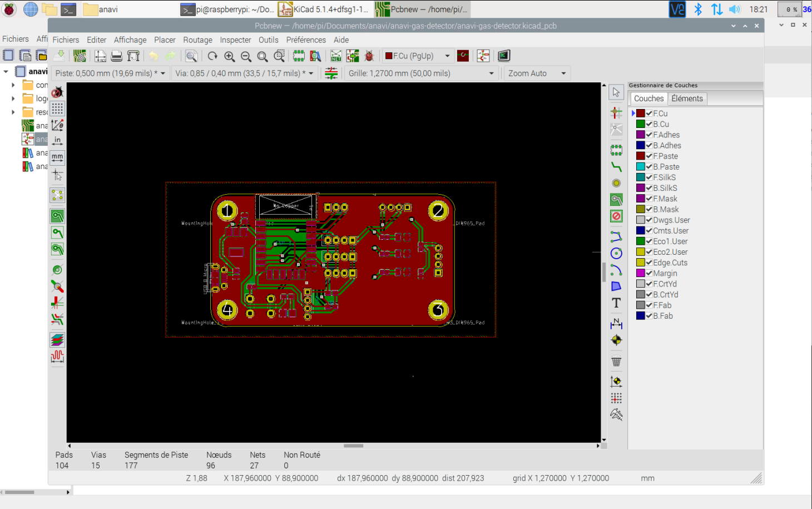The image size is (812, 509).
Task: Select the Measure distance caliper tool
Action: click(616, 414)
